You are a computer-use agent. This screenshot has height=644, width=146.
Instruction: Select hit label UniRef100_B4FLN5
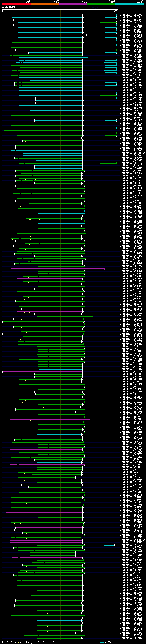pos(131,27)
